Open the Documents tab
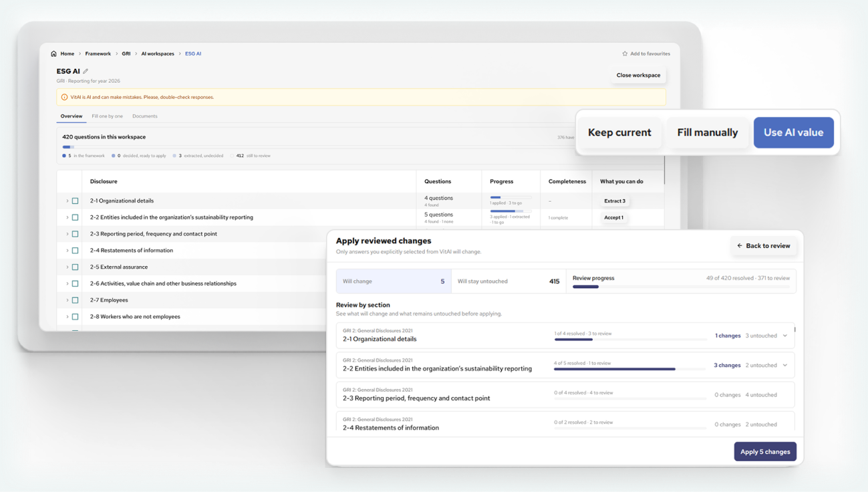 (145, 116)
